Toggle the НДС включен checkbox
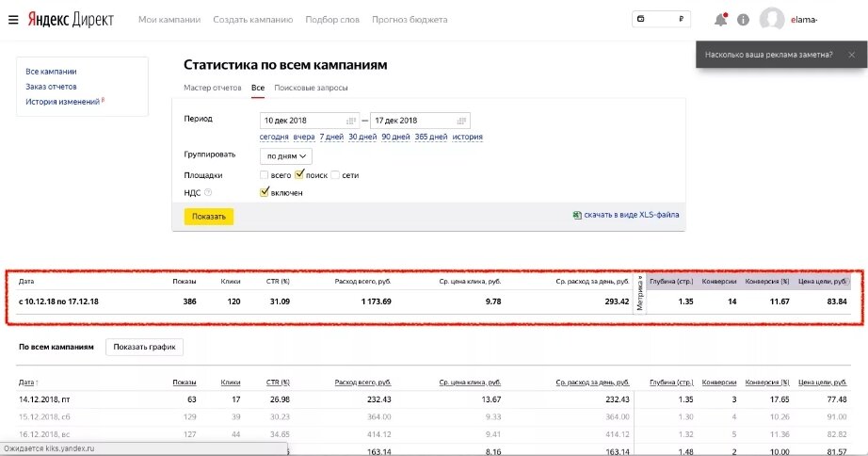Image resolution: width=868 pixels, height=456 pixels. [264, 192]
